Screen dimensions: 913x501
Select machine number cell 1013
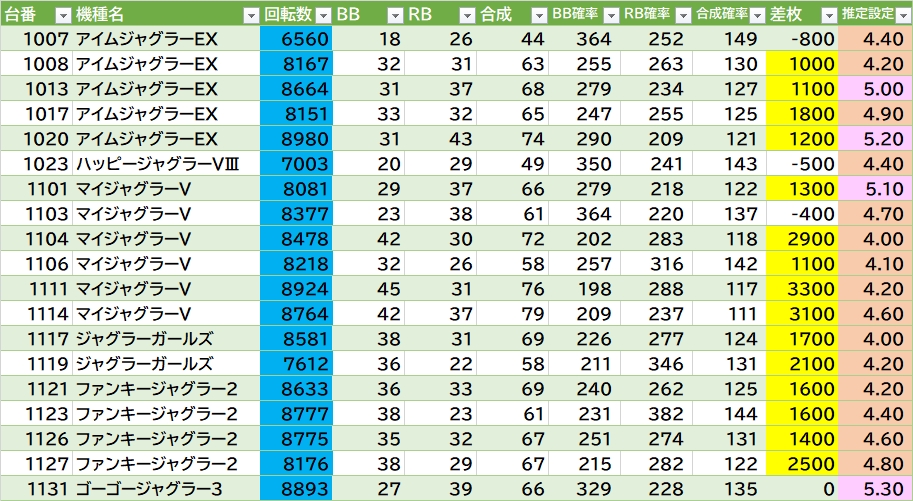[x=36, y=89]
